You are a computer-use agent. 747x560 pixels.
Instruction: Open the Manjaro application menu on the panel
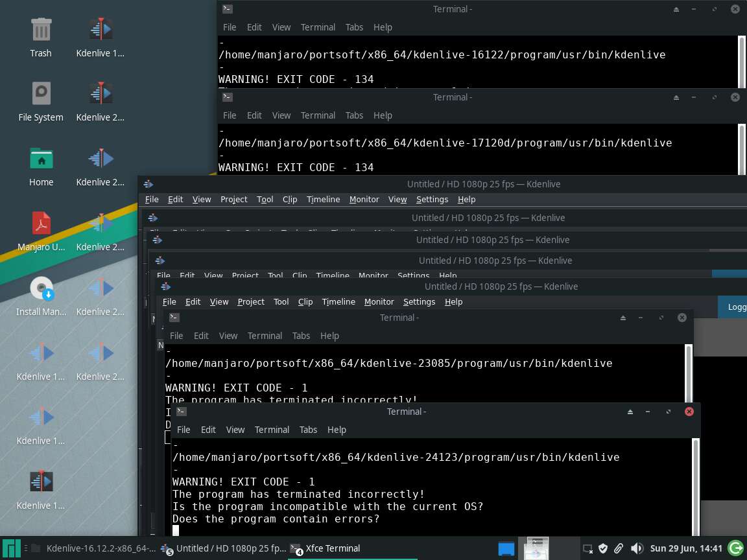tap(11, 548)
